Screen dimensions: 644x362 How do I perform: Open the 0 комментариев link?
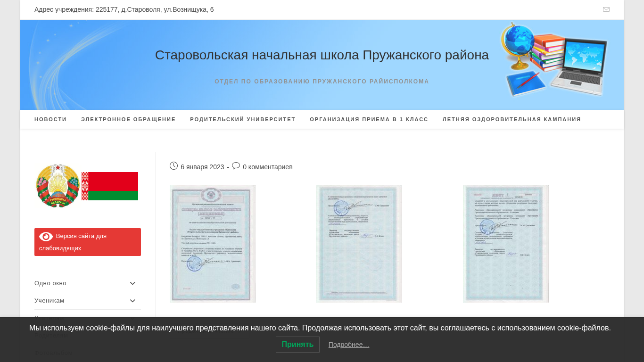click(x=267, y=167)
